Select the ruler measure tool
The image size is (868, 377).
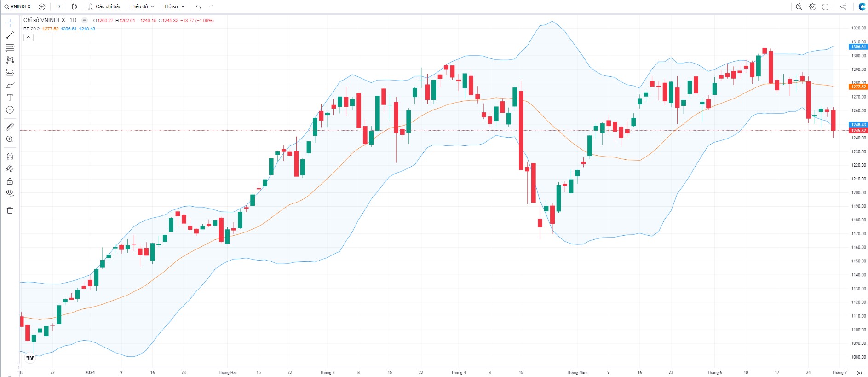coord(10,127)
